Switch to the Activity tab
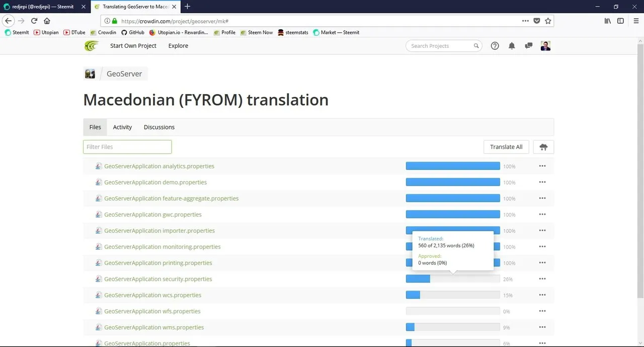The height and width of the screenshot is (347, 644). (122, 127)
